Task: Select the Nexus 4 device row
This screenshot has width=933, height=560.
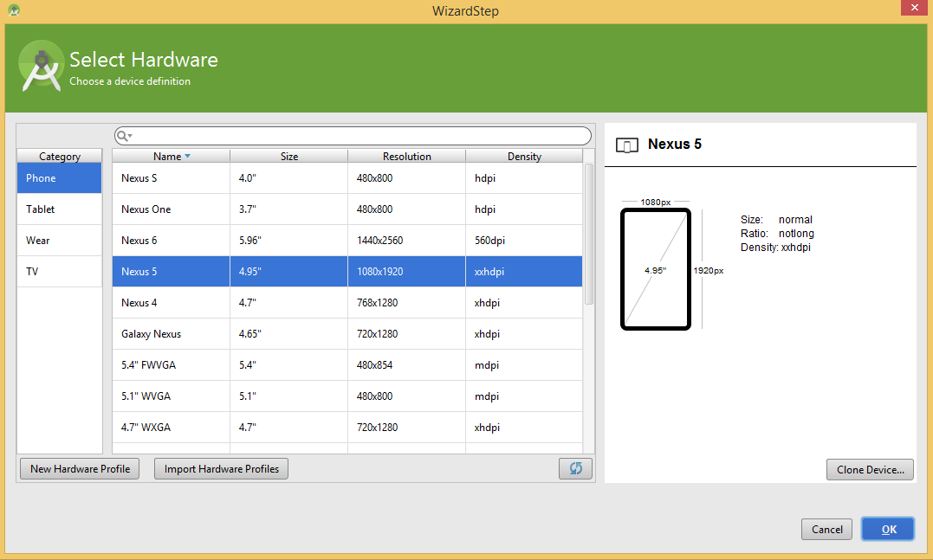Action: 347,303
